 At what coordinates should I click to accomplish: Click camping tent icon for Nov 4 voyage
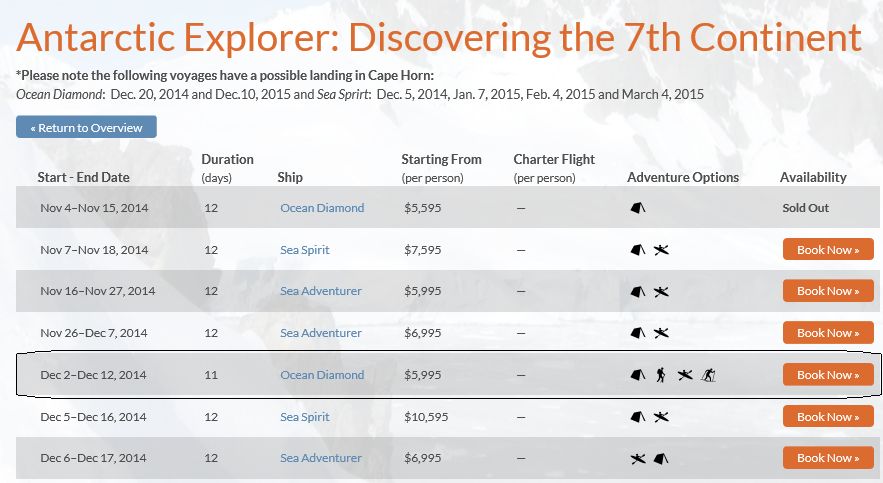(638, 208)
